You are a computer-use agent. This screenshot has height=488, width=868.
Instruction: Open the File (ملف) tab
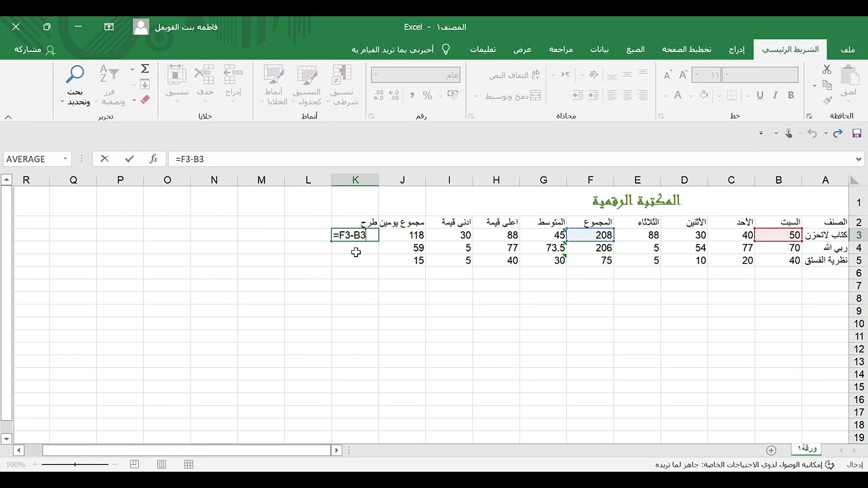(x=848, y=49)
